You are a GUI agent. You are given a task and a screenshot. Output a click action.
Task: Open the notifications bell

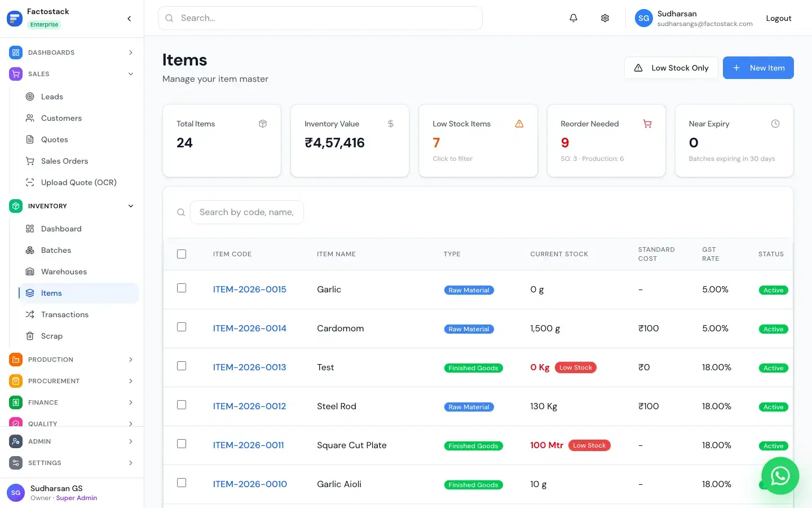pos(573,18)
